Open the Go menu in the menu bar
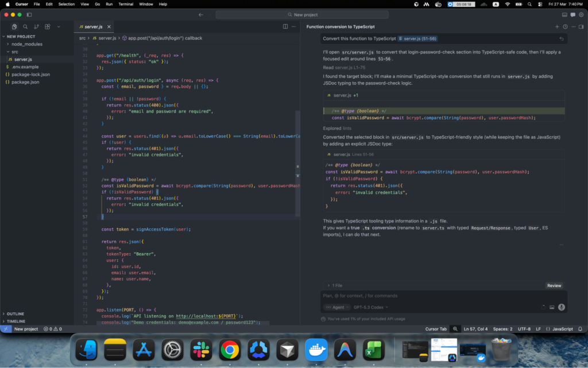The image size is (588, 368). 96,3
